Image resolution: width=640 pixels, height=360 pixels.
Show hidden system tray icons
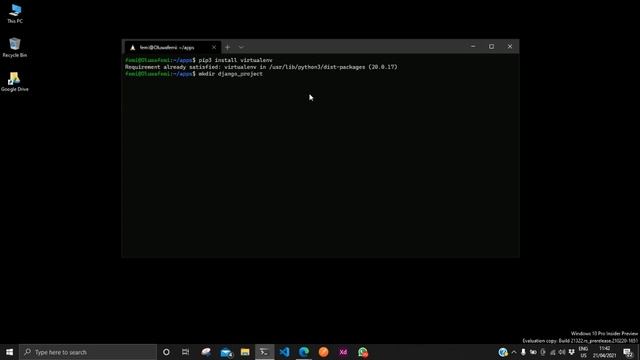click(514, 352)
